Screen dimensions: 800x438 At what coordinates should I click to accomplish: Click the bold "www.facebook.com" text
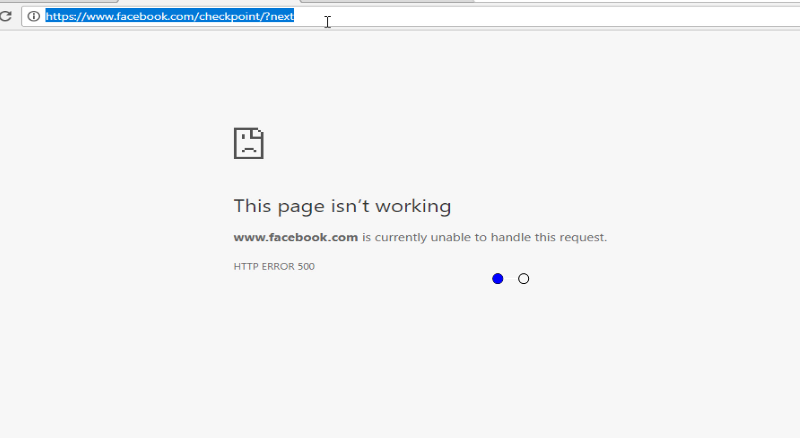tap(296, 237)
